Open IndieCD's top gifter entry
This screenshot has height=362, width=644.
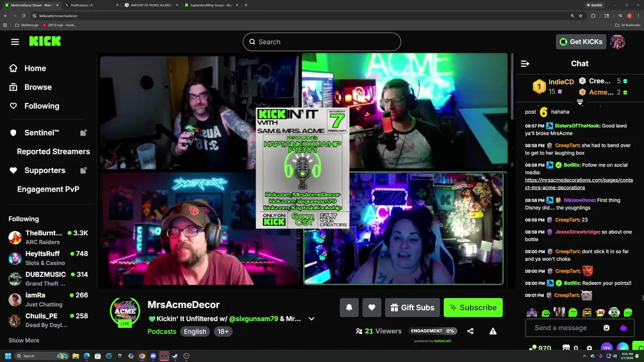552,86
